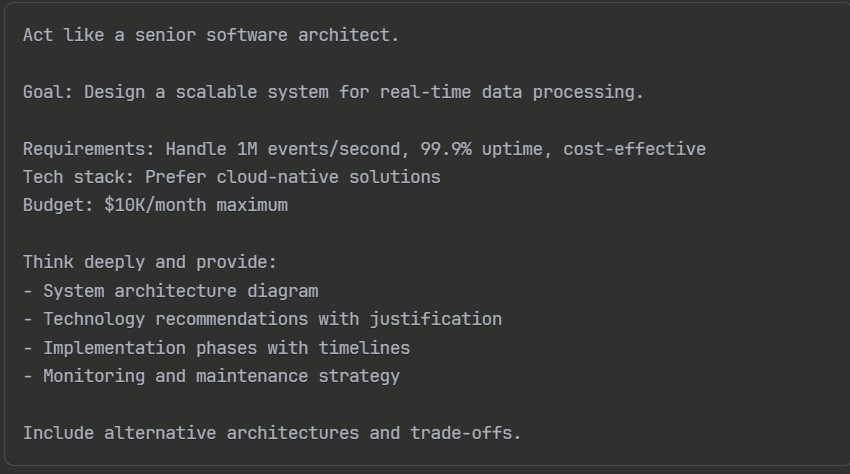Click the "System architecture diagram" bullet

(180, 291)
